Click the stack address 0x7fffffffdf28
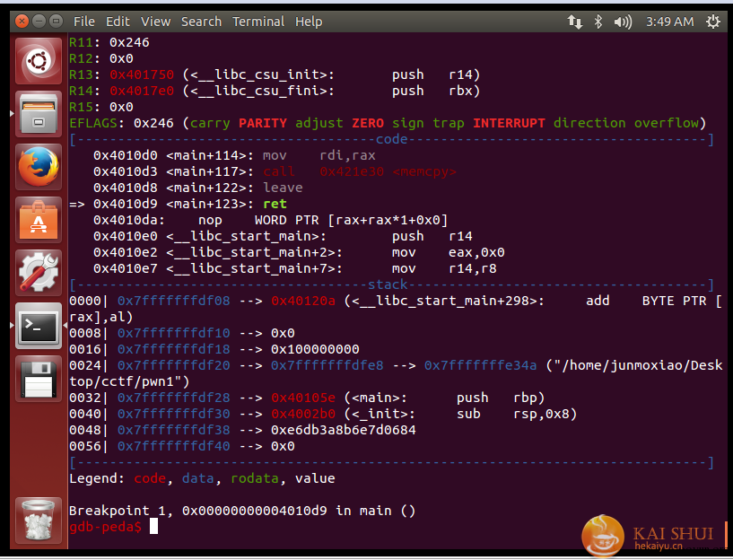This screenshot has height=560, width=733. (x=173, y=398)
